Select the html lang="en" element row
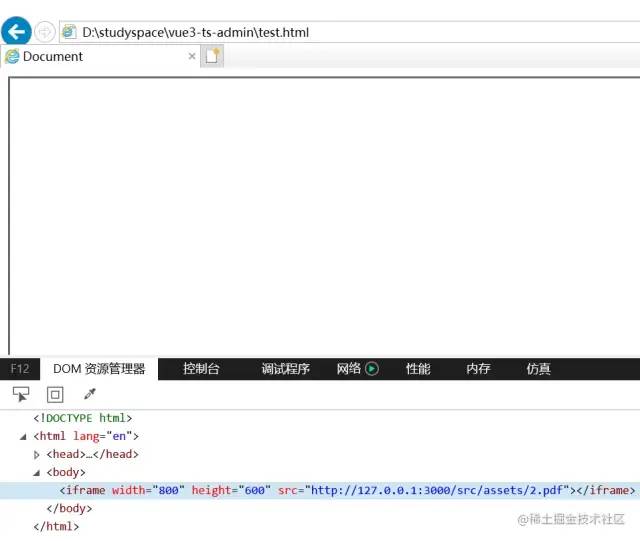 point(86,436)
